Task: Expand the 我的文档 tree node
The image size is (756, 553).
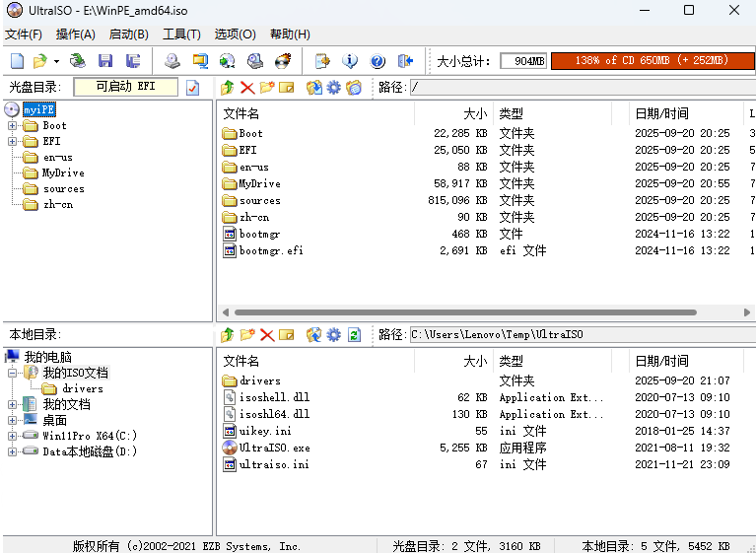Action: (x=12, y=404)
